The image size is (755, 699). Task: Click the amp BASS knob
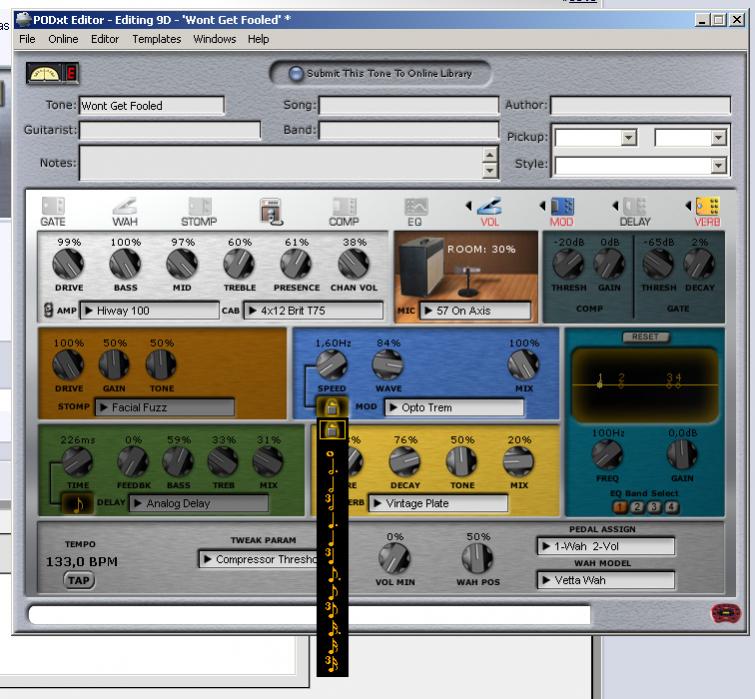pos(125,264)
